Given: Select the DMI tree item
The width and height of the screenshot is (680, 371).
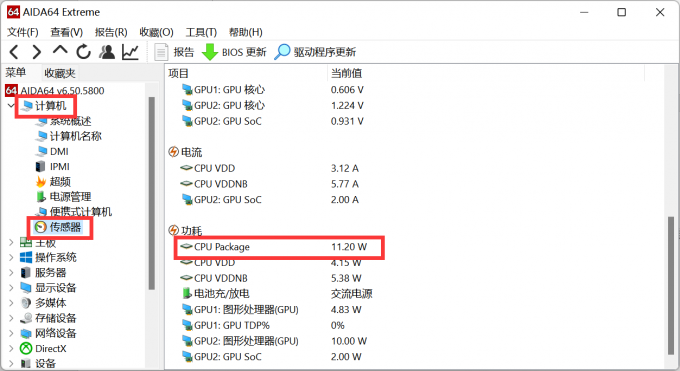Looking at the screenshot, I should [59, 151].
